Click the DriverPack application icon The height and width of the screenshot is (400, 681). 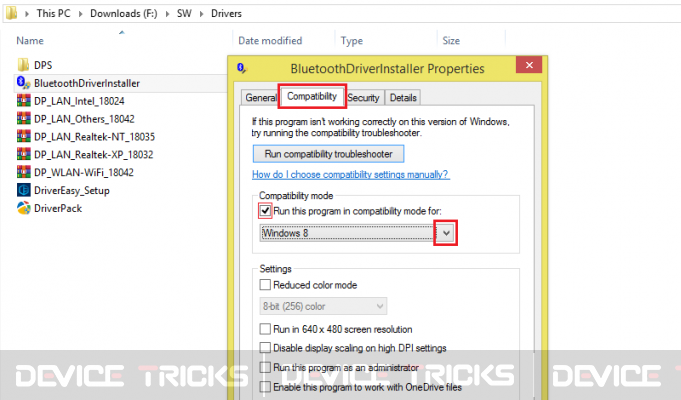pyautogui.click(x=23, y=208)
